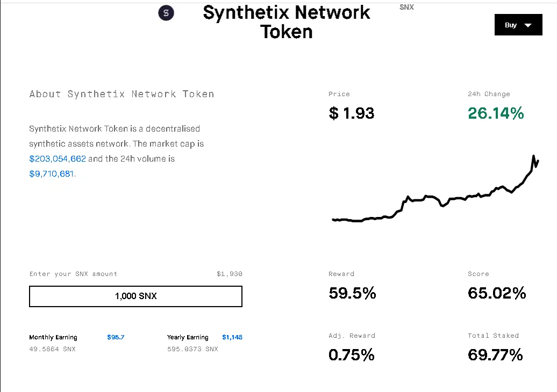Click the Synthetix Network Token page title

pyautogui.click(x=287, y=22)
